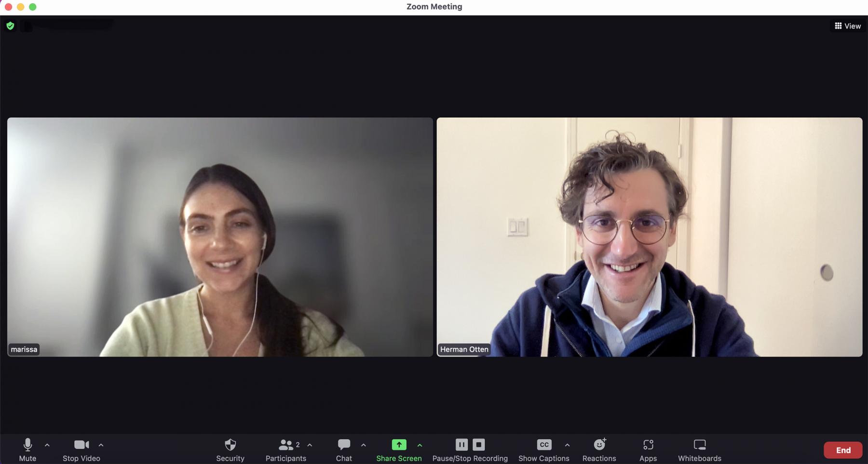The height and width of the screenshot is (464, 868).
Task: Stop the recording
Action: click(x=478, y=444)
